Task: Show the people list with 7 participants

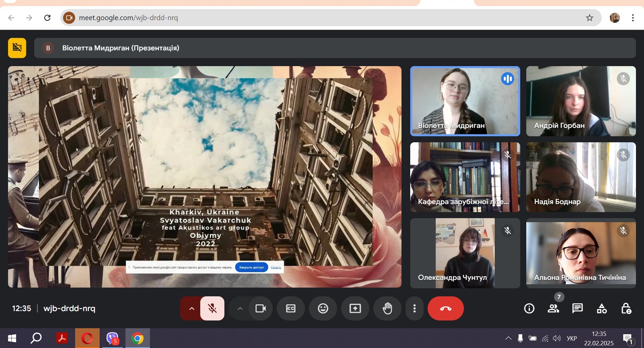Action: [x=553, y=308]
